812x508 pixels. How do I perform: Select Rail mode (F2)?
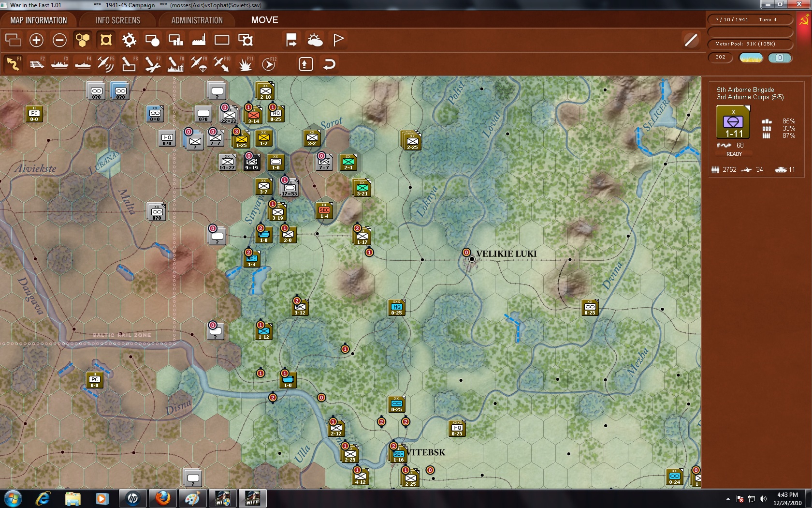37,64
